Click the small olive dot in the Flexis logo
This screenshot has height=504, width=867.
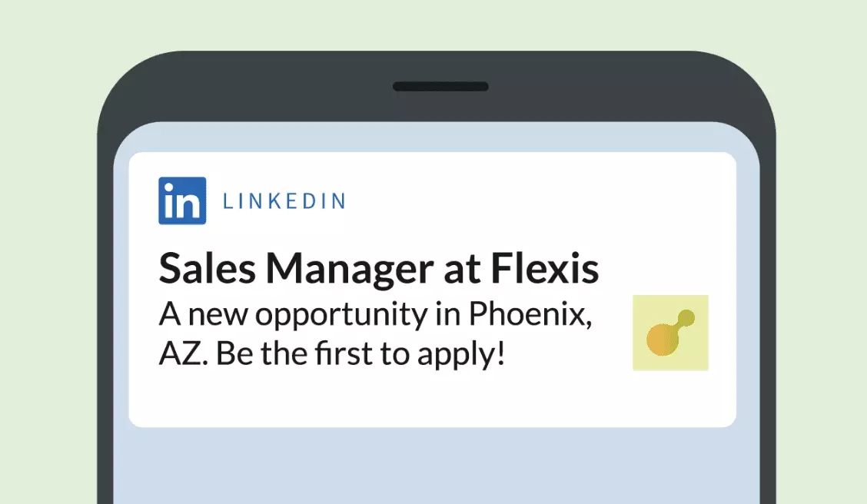tap(687, 317)
